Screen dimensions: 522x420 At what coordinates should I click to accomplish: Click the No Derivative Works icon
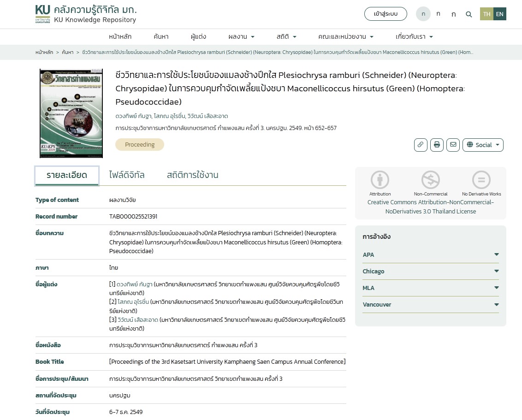[481, 180]
